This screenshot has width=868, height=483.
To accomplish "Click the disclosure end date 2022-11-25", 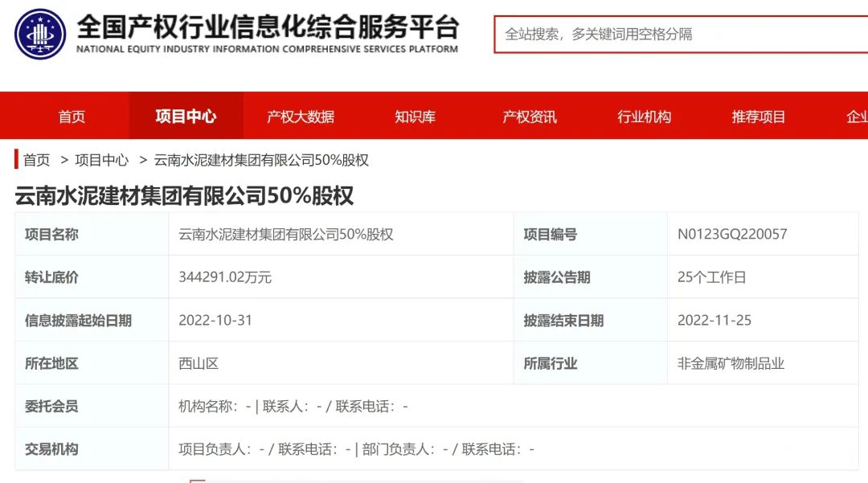I will [714, 320].
